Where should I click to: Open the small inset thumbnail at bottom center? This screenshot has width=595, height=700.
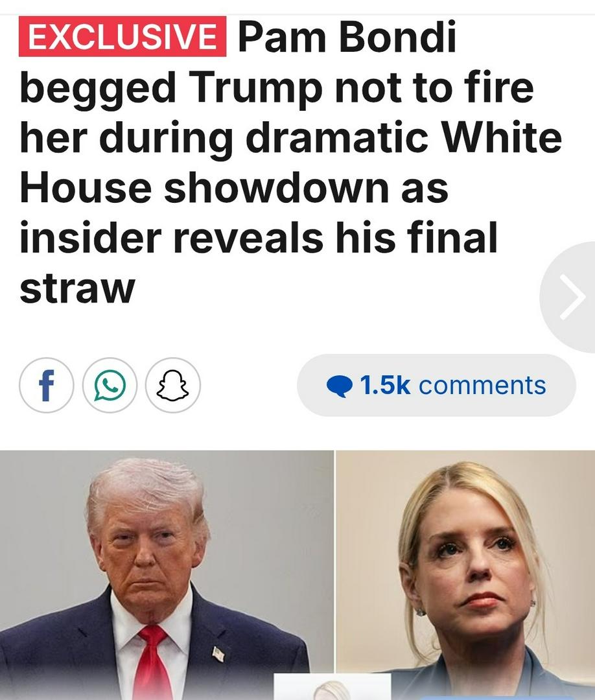332,686
